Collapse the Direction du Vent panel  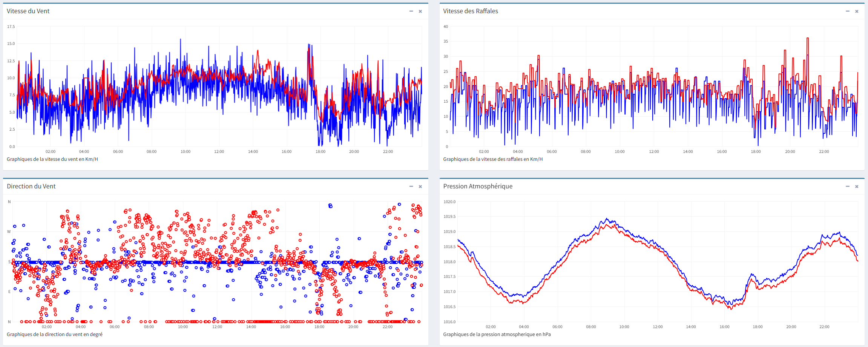pyautogui.click(x=411, y=187)
